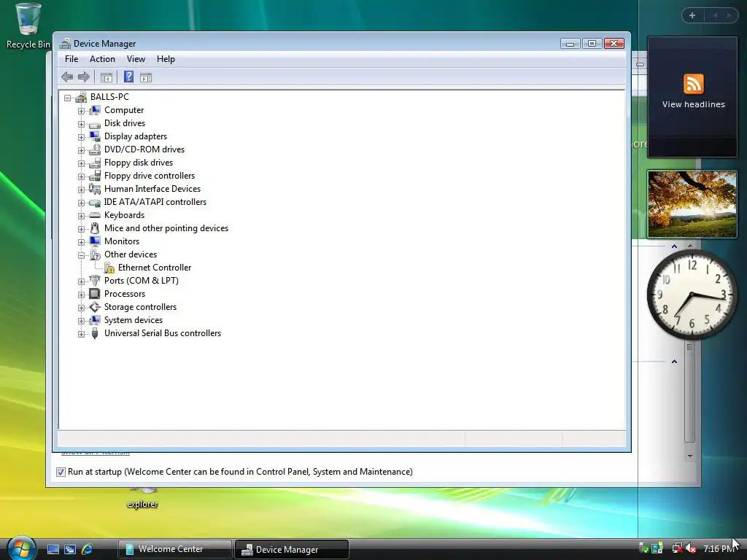The image size is (747, 560).
Task: Select Human Interface Devices label
Action: click(x=152, y=189)
